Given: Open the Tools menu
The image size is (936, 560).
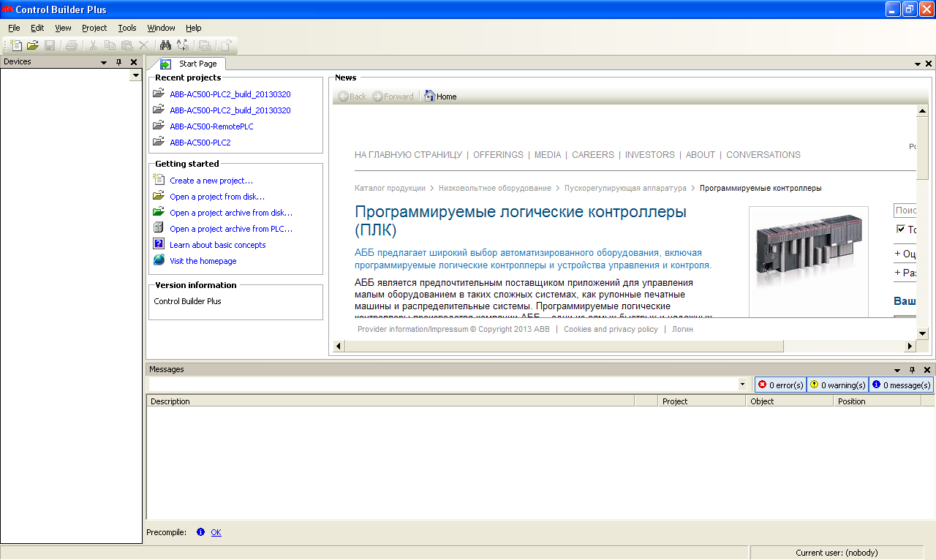Looking at the screenshot, I should [x=127, y=28].
